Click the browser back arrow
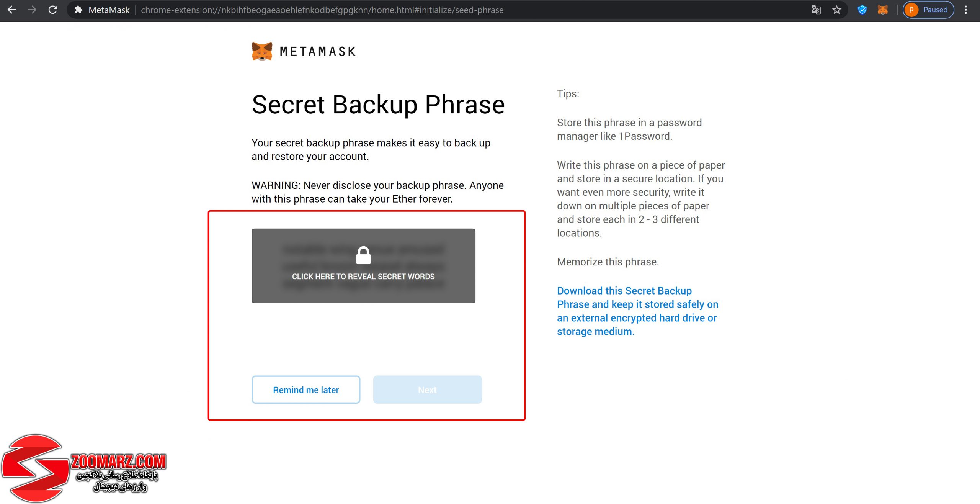 [x=12, y=10]
